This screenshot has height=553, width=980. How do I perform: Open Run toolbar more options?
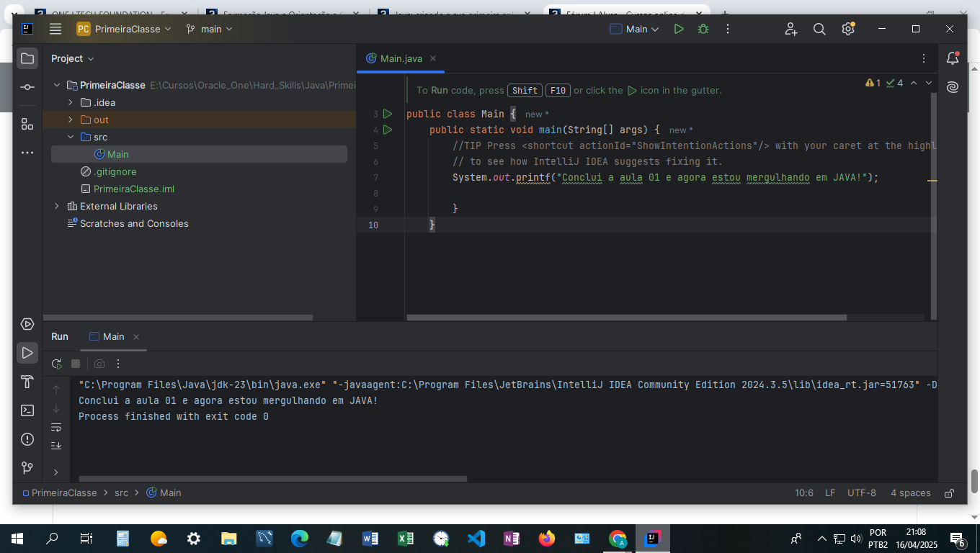[x=118, y=364]
